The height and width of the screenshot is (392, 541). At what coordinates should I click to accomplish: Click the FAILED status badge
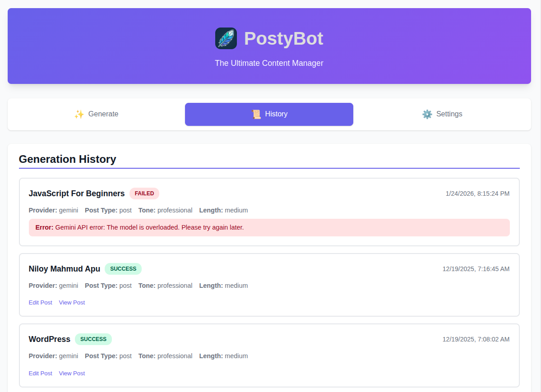coord(144,194)
